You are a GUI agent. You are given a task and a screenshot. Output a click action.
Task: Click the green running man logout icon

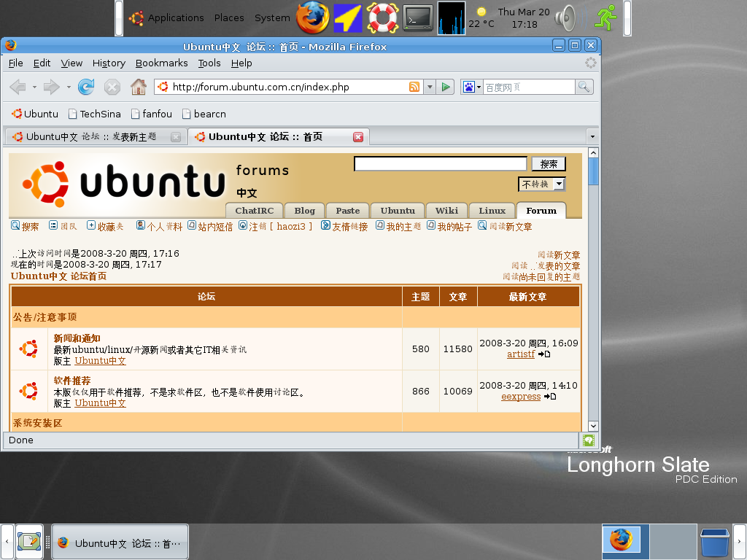(x=606, y=18)
